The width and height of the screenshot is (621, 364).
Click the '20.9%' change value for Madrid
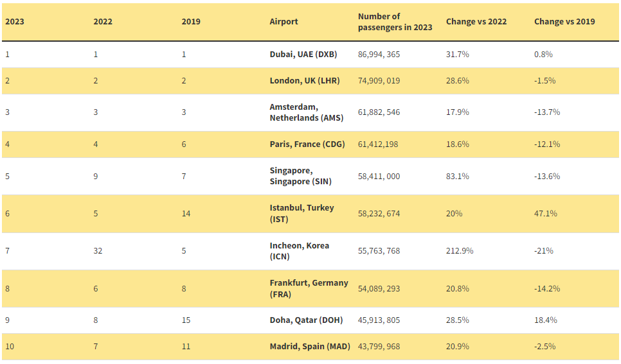click(x=458, y=347)
